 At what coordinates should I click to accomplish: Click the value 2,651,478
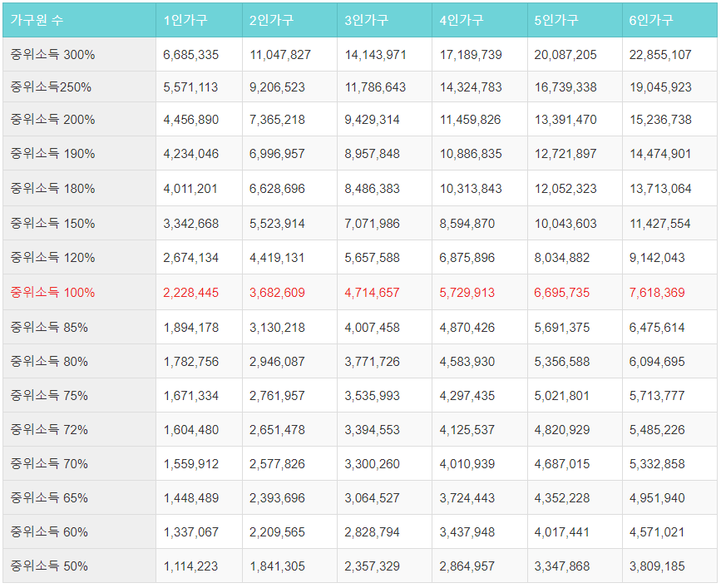tap(277, 430)
